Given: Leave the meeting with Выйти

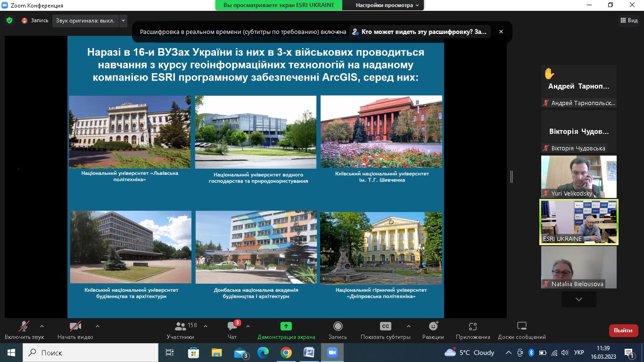Looking at the screenshot, I should 623,330.
